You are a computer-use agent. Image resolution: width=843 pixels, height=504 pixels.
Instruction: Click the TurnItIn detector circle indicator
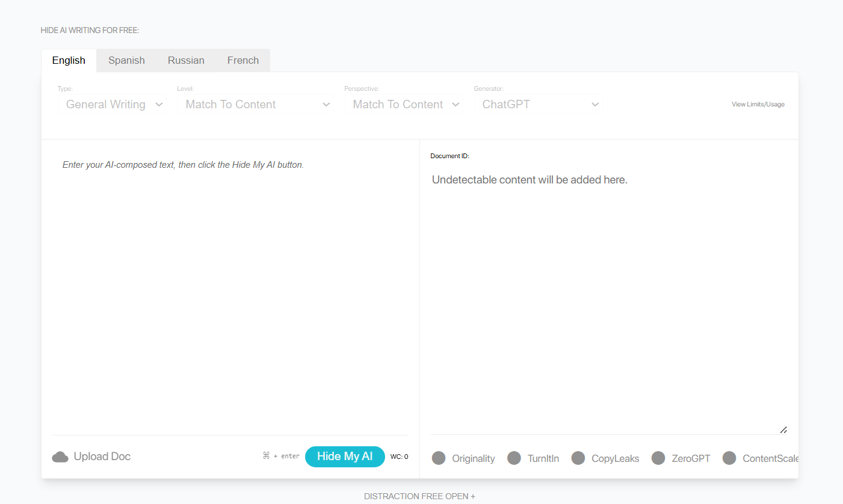pos(514,458)
